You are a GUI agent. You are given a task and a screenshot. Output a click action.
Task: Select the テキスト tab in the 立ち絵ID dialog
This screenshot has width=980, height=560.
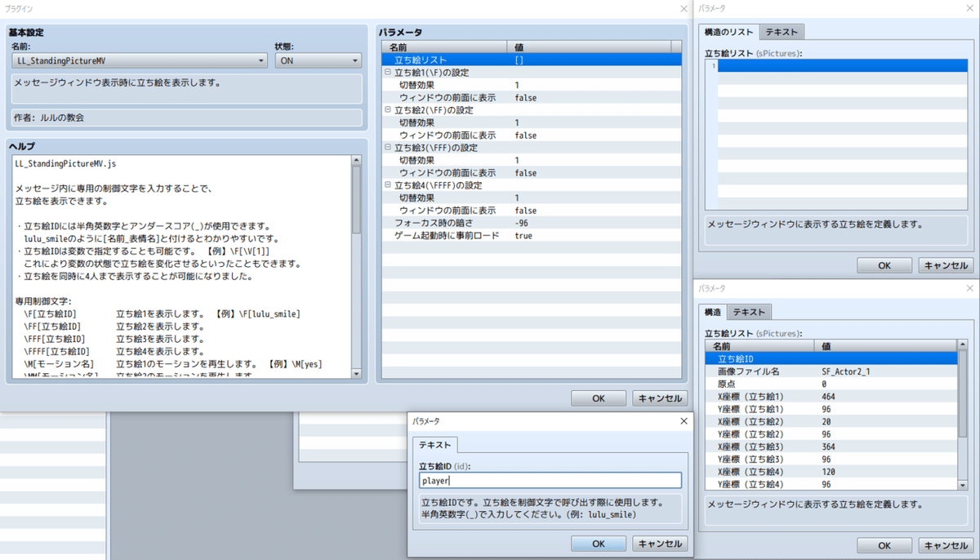point(434,446)
